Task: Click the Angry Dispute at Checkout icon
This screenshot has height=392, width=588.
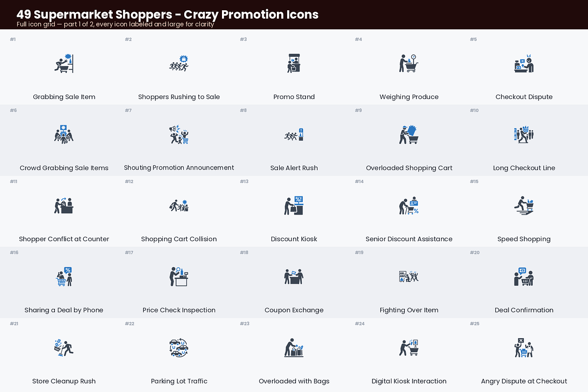Action: tap(524, 348)
